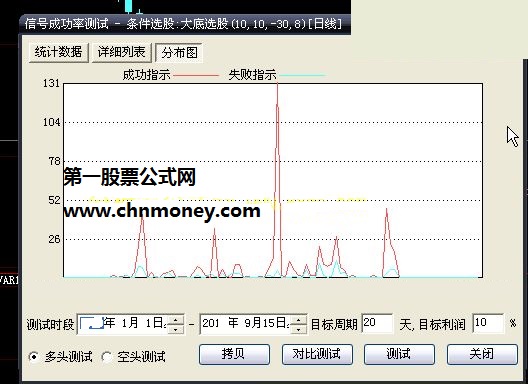This screenshot has height=384, width=528.
Task: Click the 目标周期 input field showing 20
Action: tap(377, 323)
